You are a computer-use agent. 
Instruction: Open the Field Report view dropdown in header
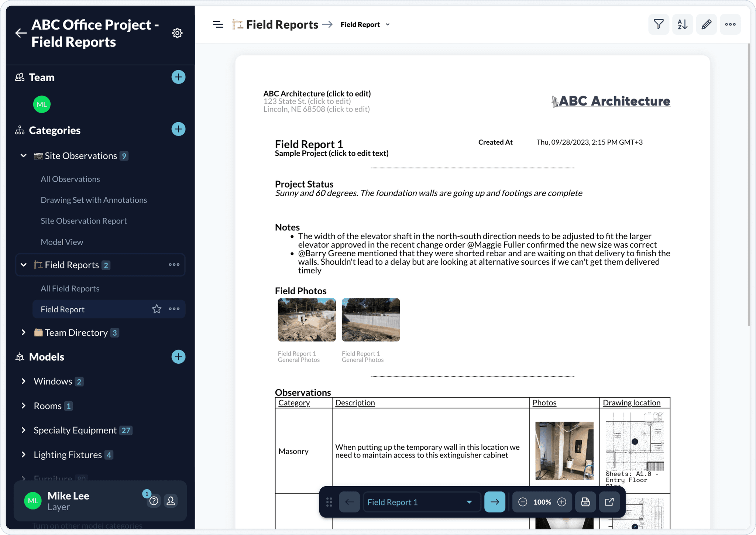coord(365,25)
